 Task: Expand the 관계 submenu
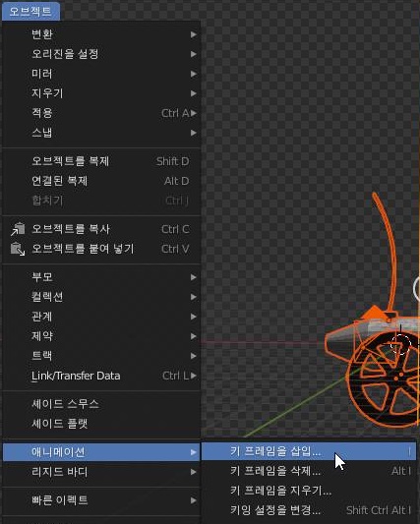click(x=101, y=317)
